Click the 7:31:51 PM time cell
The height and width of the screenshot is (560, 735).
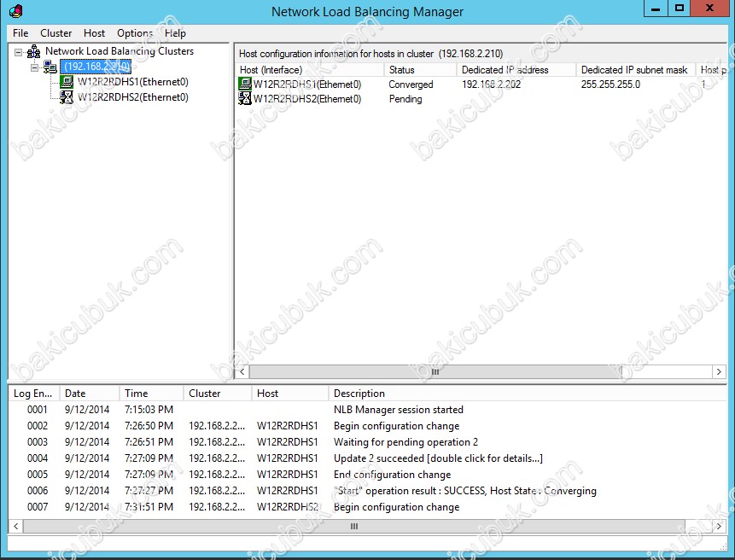pos(149,506)
